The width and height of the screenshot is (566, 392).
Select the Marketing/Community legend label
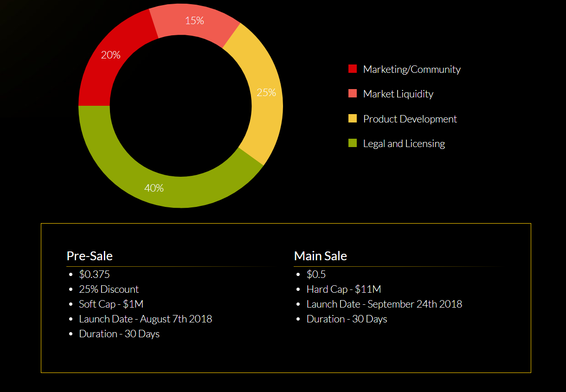[412, 69]
